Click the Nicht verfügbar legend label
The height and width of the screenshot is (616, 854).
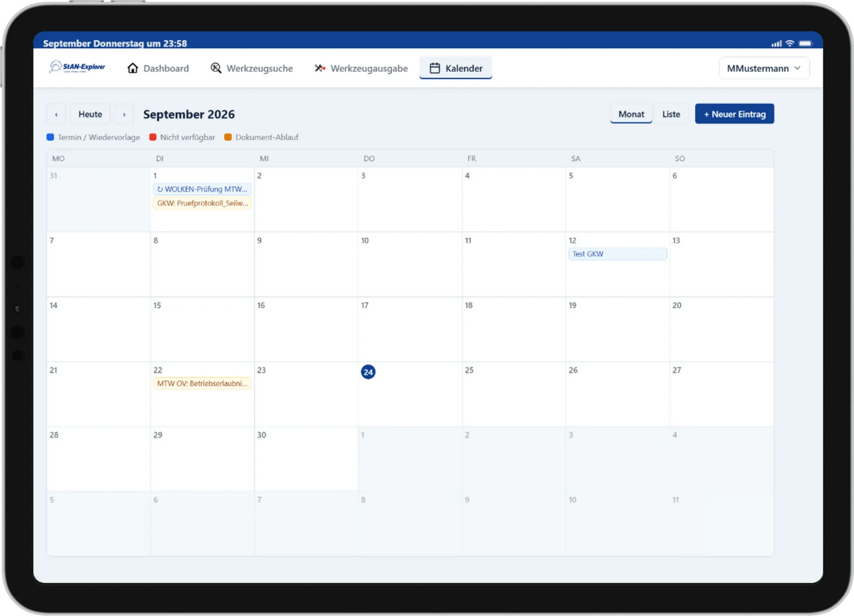[x=187, y=137]
